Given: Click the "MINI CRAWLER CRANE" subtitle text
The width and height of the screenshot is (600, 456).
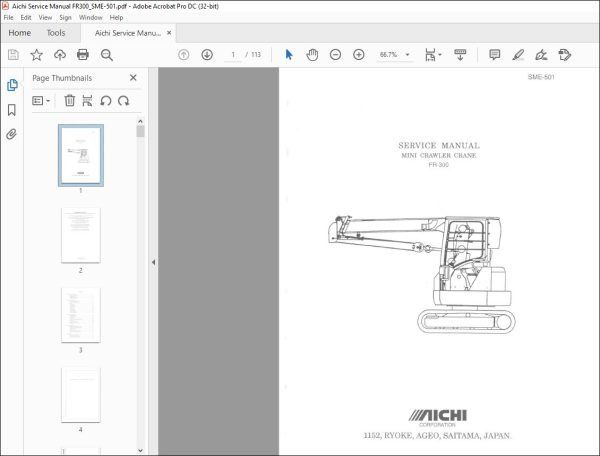Looking at the screenshot, I should point(439,155).
